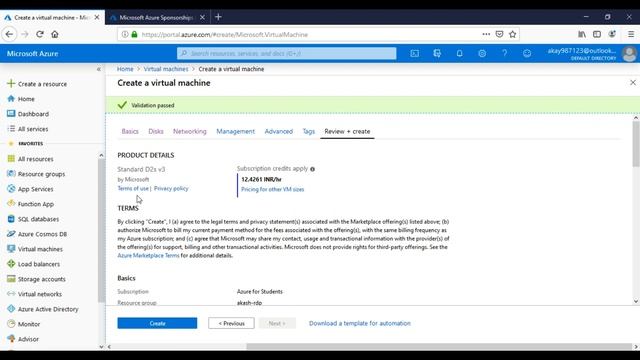Open Firefox hamburger menu
The width and height of the screenshot is (640, 360).
pyautogui.click(x=631, y=34)
